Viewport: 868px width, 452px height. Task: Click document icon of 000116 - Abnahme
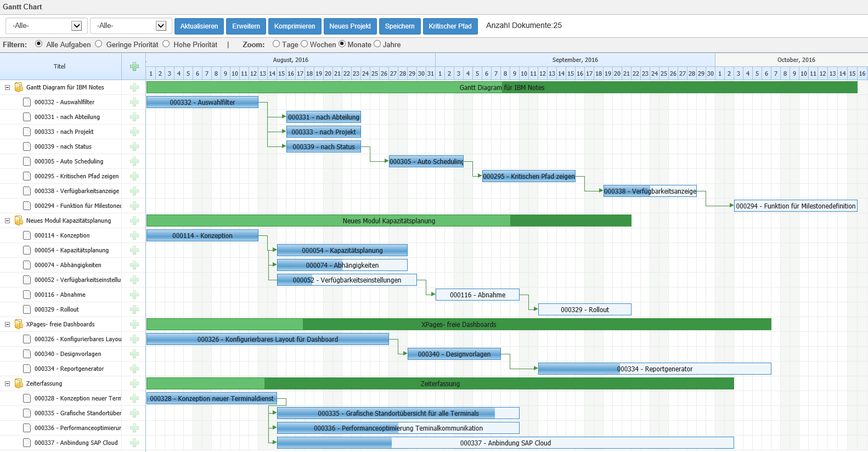coord(27,295)
